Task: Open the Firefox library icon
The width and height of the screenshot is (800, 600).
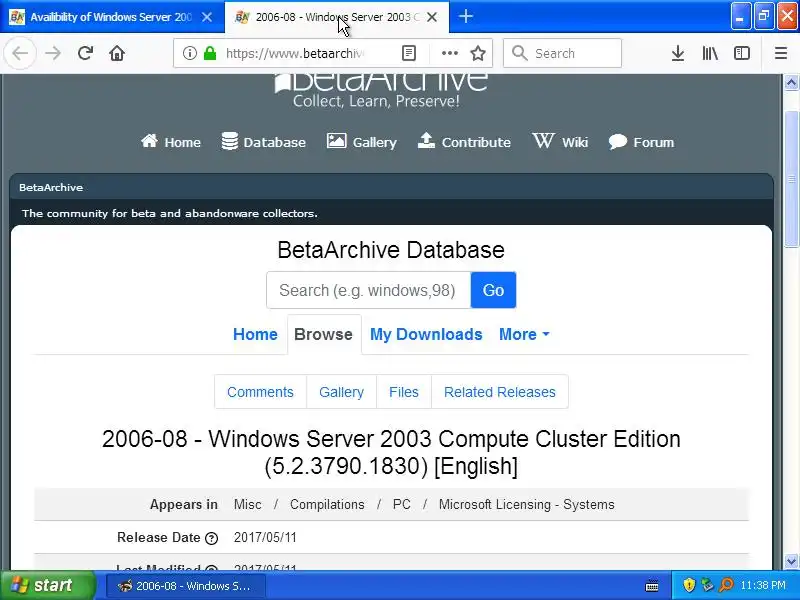Action: tap(710, 53)
